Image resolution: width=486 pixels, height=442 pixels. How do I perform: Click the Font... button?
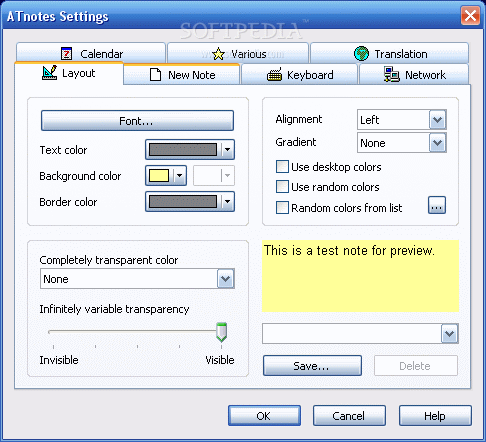[137, 121]
